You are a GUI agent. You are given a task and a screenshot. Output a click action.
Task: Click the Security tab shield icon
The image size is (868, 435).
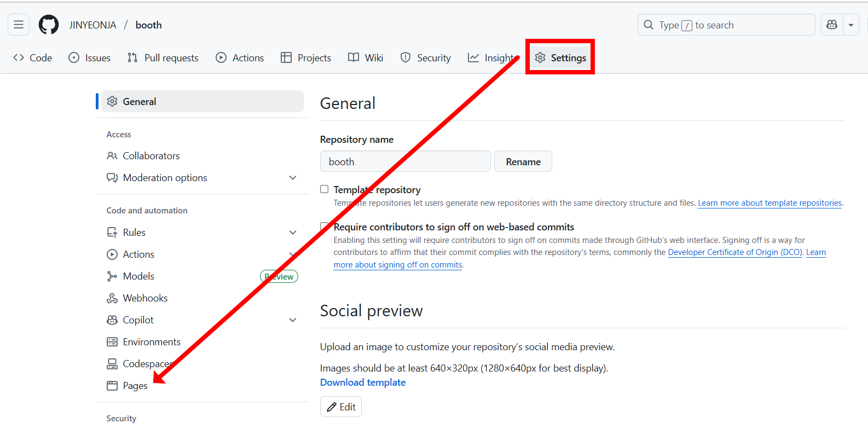point(406,57)
